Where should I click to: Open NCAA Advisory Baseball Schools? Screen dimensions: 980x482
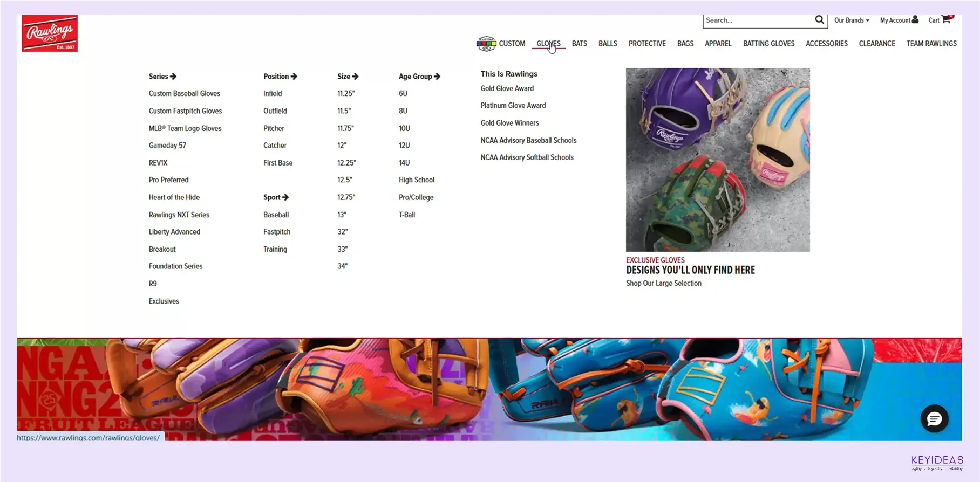click(x=528, y=140)
